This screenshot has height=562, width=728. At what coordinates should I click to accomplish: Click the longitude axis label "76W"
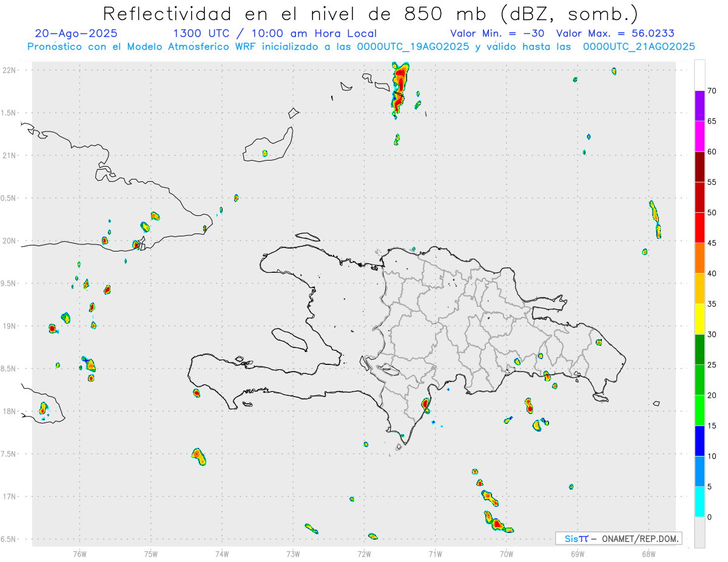click(79, 553)
